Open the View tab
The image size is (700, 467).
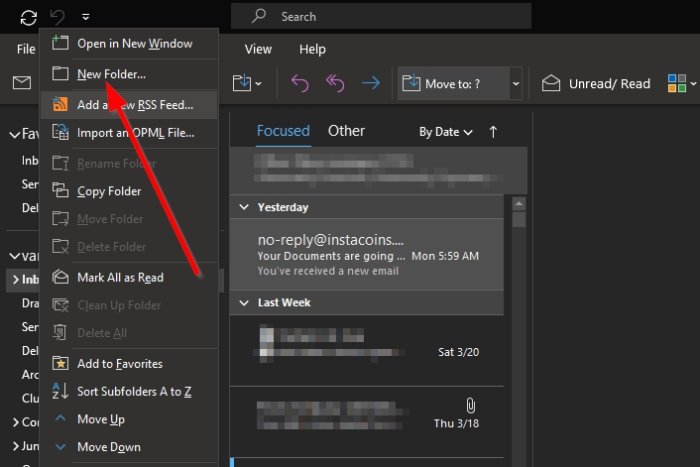click(258, 49)
